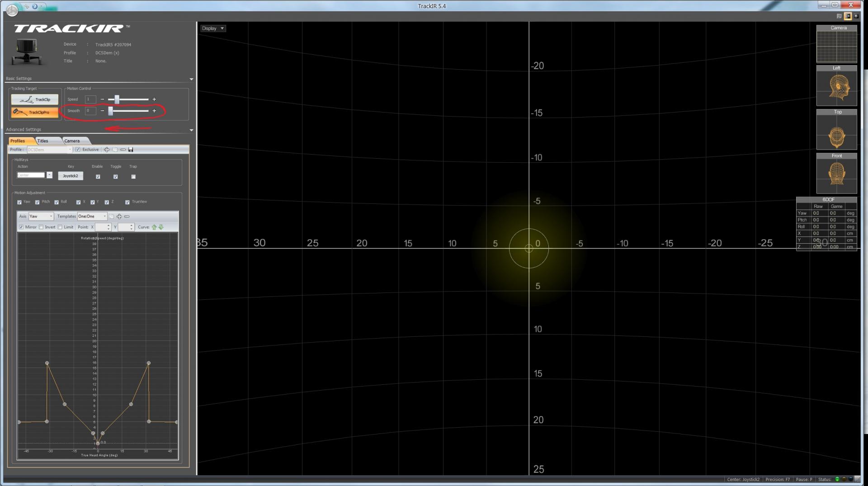Click the left peak curve point
The width and height of the screenshot is (868, 486).
[x=47, y=363]
